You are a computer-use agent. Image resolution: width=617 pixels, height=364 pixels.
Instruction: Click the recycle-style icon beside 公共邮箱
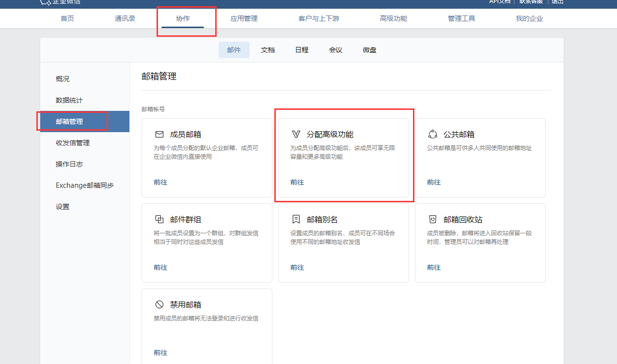[433, 134]
